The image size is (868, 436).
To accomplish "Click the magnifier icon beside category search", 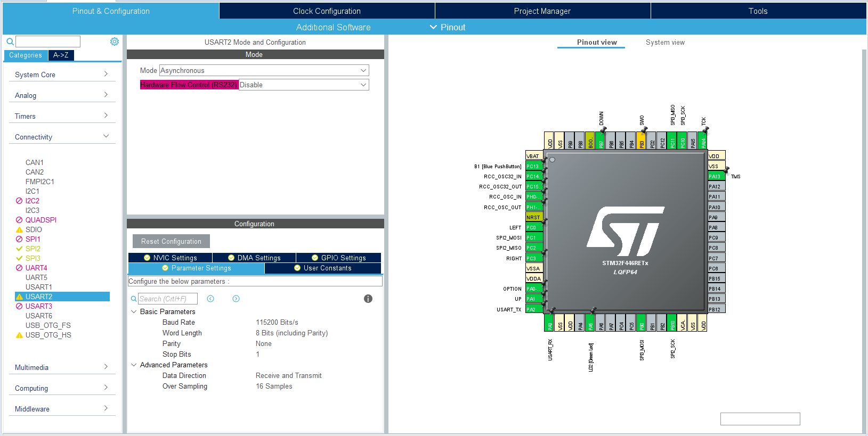I will click(x=10, y=42).
